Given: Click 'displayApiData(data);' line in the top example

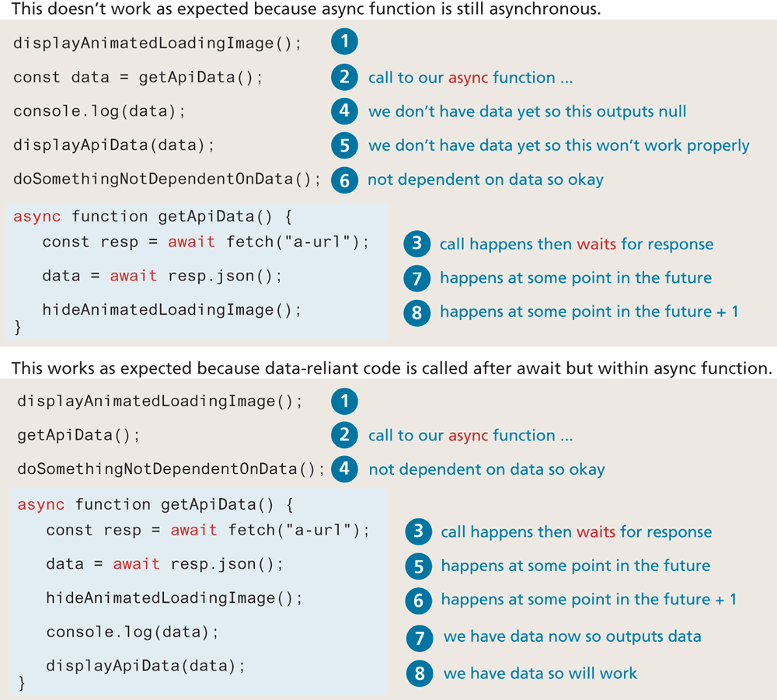Looking at the screenshot, I should coord(113,145).
